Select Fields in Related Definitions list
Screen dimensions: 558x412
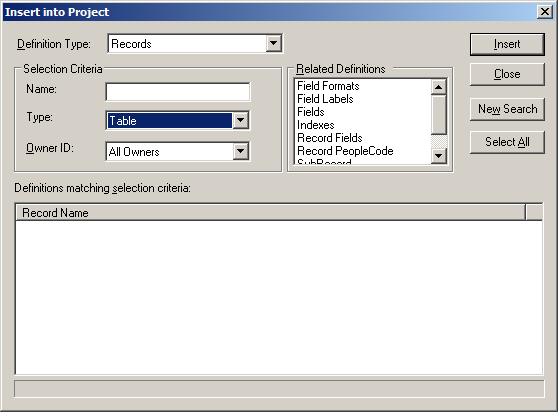311,112
